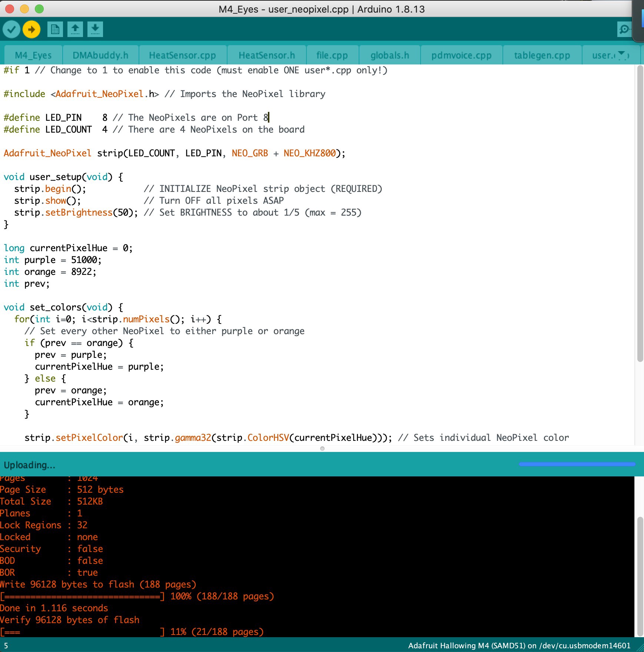
Task: Switch to the pdmvoice.cpp tab
Action: pos(461,56)
